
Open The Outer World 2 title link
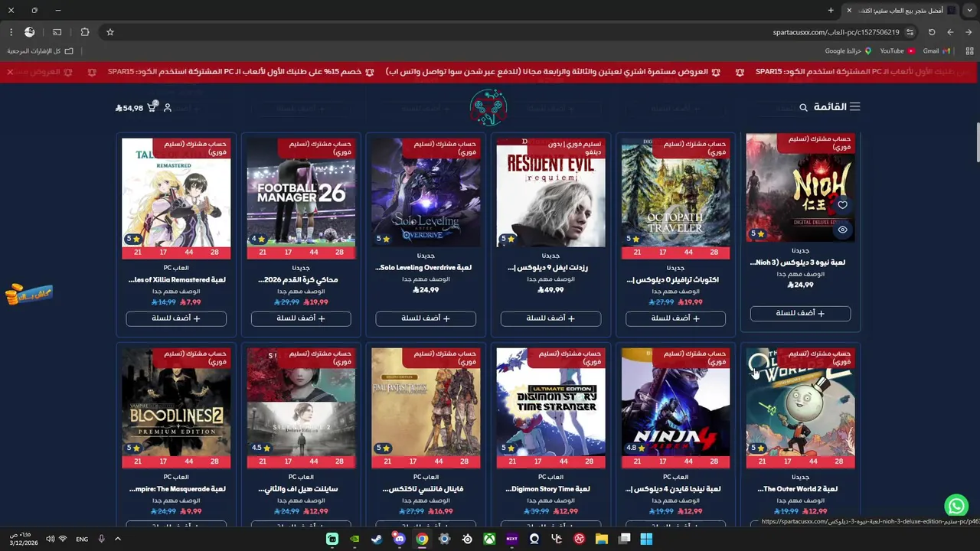coord(797,489)
